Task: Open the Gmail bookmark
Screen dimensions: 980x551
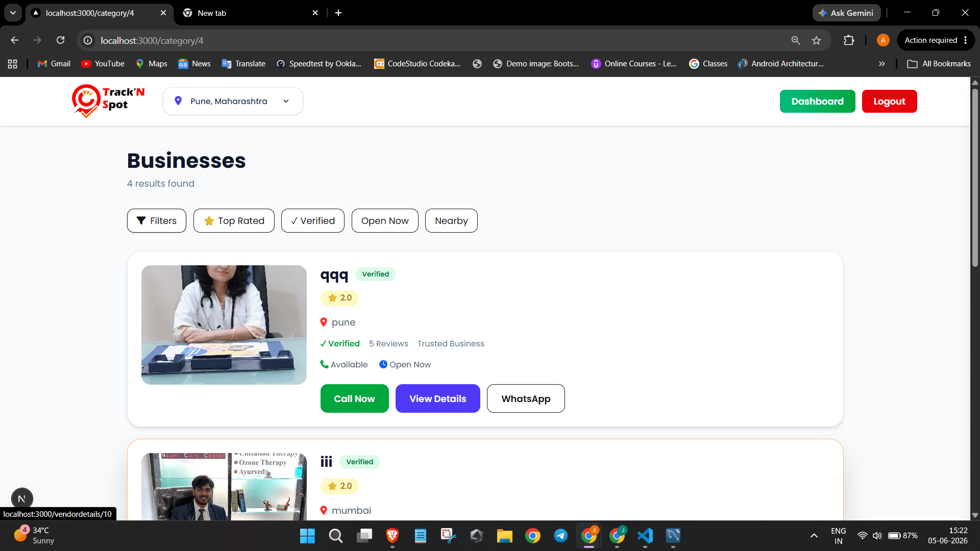Action: coord(54,64)
